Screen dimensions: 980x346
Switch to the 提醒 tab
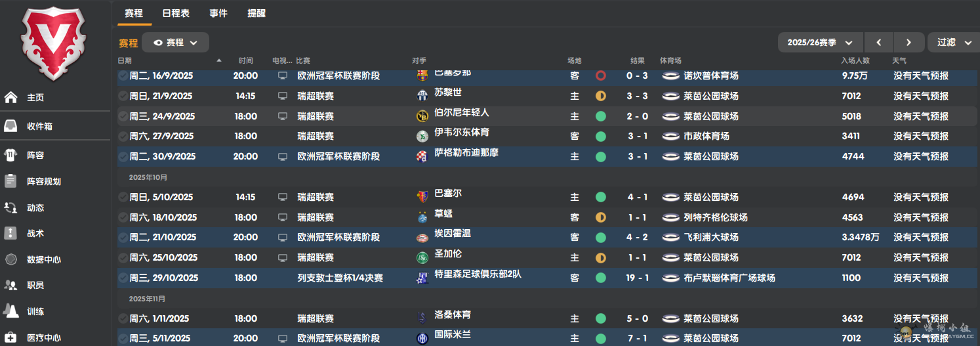256,13
